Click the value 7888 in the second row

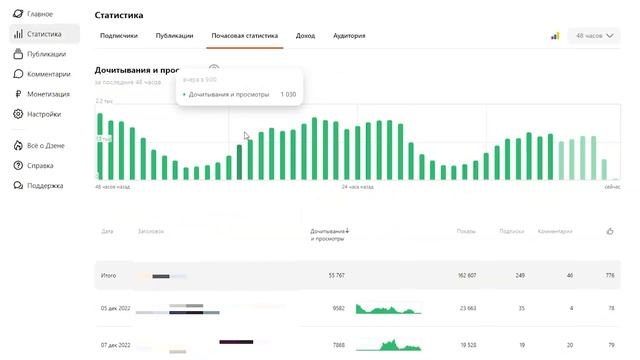pyautogui.click(x=339, y=345)
